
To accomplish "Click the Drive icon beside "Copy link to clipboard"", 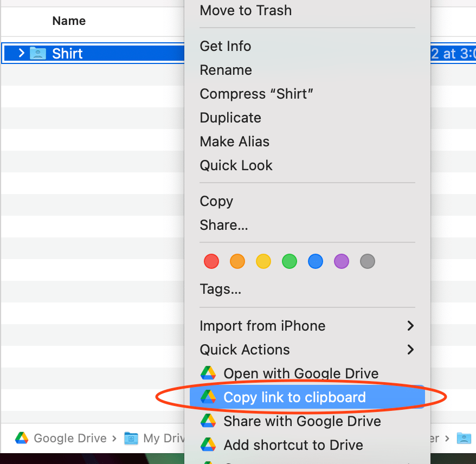I will click(209, 397).
